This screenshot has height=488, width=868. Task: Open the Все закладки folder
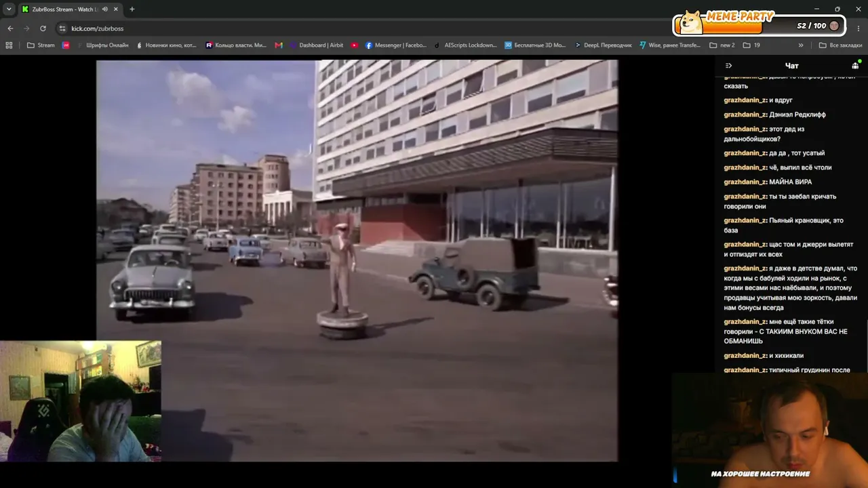tap(840, 45)
